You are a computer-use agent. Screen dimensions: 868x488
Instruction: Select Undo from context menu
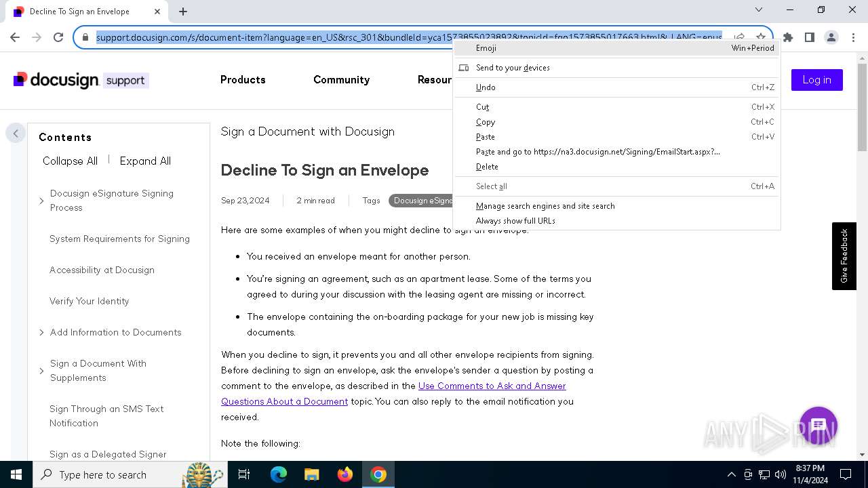[x=616, y=87]
